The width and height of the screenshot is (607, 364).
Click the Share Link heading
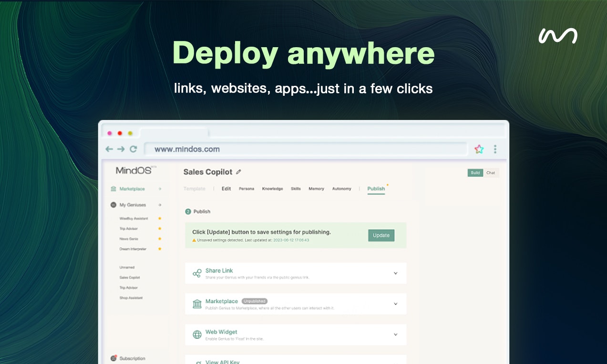point(219,271)
